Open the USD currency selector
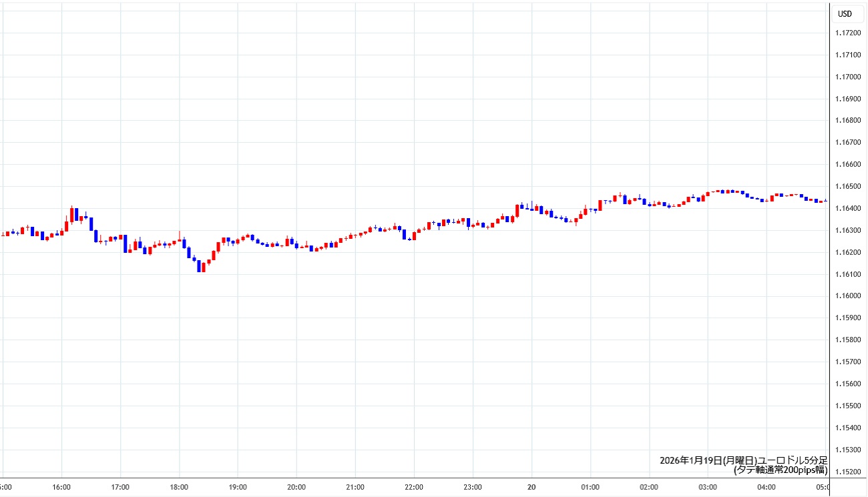 coord(845,13)
